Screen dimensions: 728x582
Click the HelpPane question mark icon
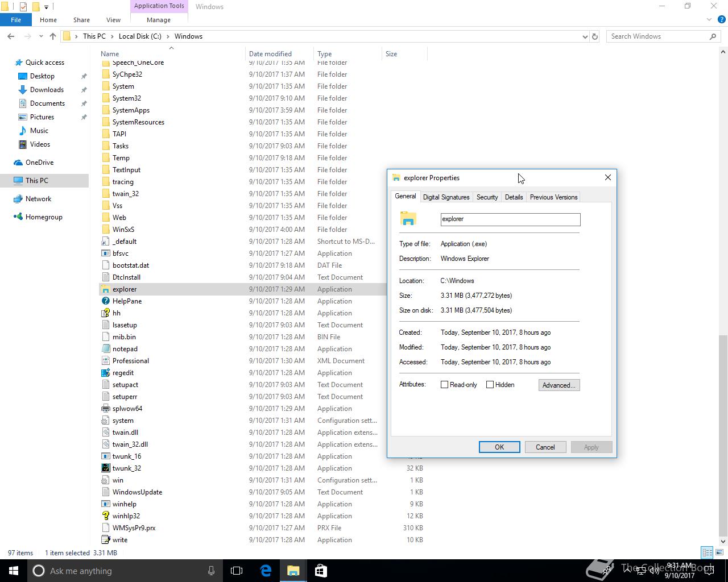pyautogui.click(x=105, y=301)
